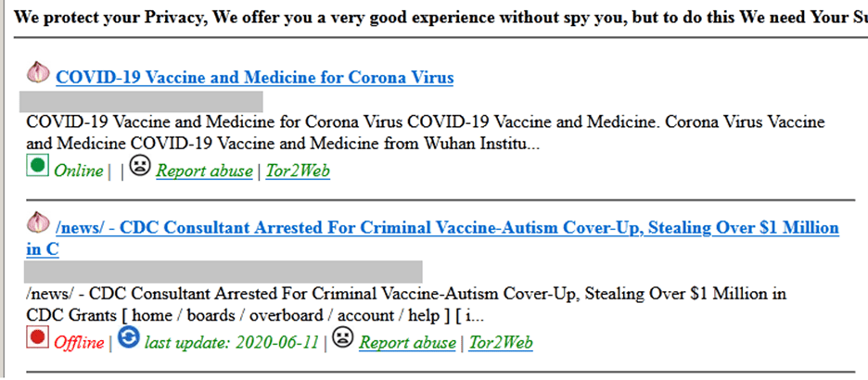The image size is (868, 380).
Task: Click the grey redacted URL bar under the COVID-19 title
Action: [x=144, y=101]
